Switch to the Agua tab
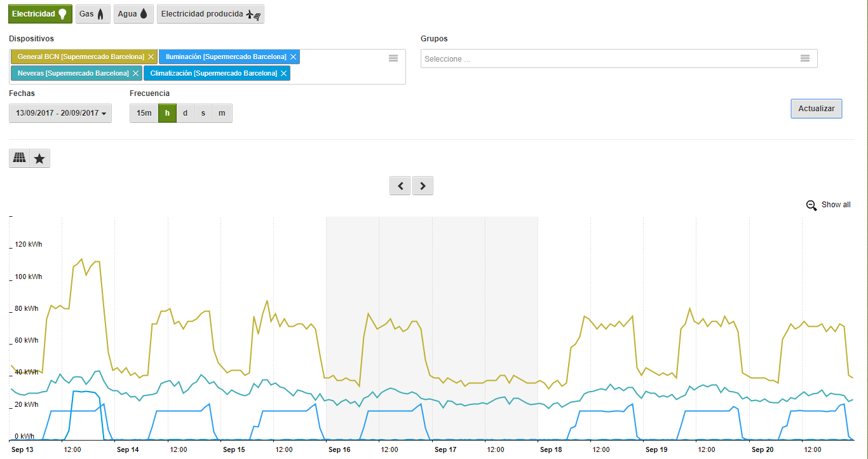This screenshot has width=868, height=459. [x=133, y=14]
